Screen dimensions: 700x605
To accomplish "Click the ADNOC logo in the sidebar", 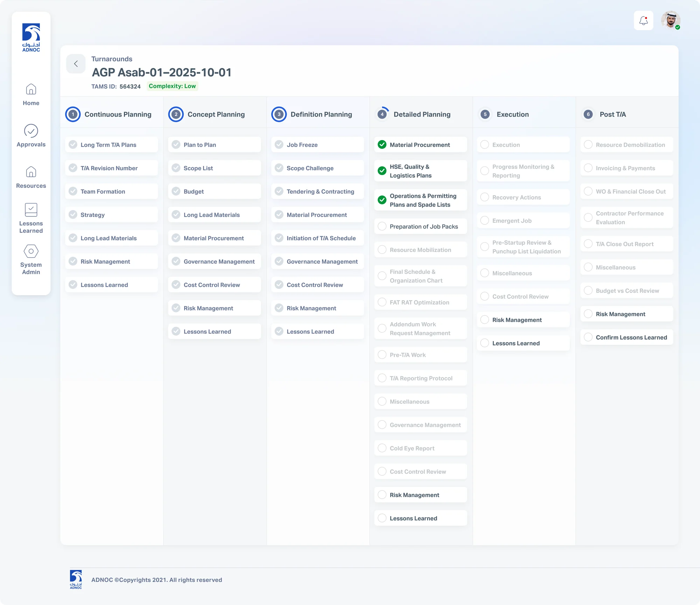I will click(x=31, y=37).
